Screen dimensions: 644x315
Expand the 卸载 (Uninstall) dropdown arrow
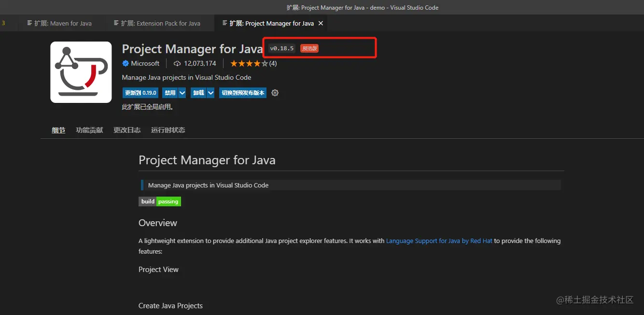coord(210,93)
